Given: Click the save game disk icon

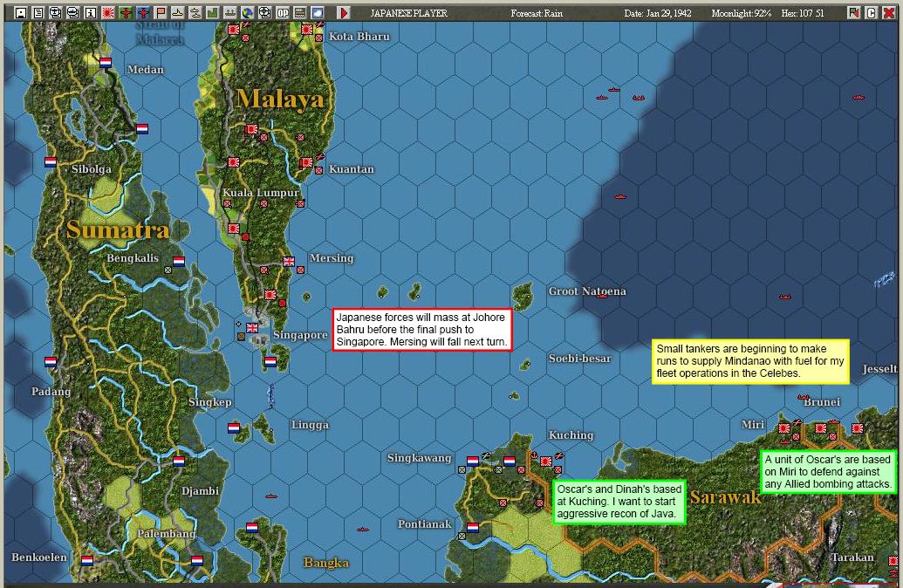Looking at the screenshot, I should point(21,13).
